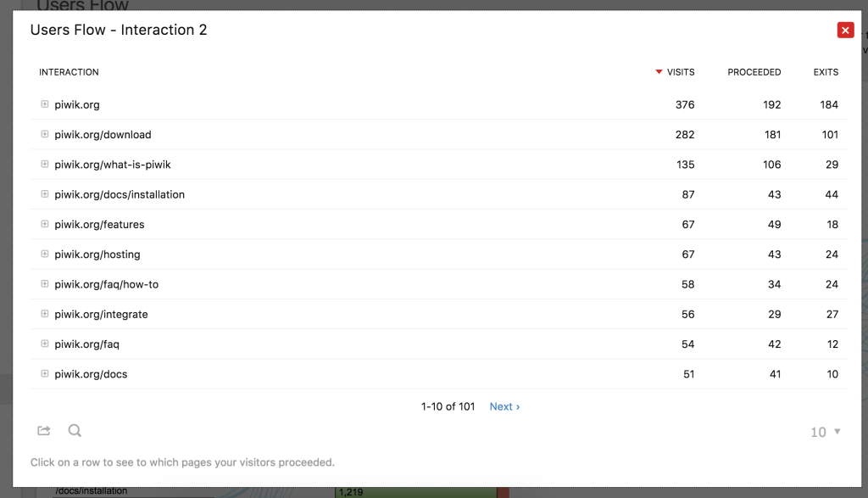Sort by the Visits column header
The height and width of the screenshot is (498, 868).
coord(681,72)
